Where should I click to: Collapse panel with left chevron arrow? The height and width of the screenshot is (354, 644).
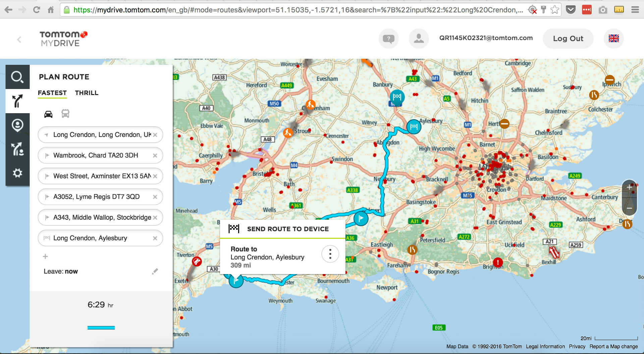19,40
